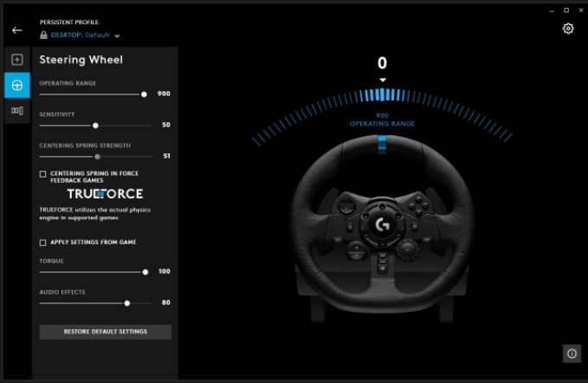Image resolution: width=588 pixels, height=383 pixels.
Task: Click the Steering Wheel panel heading
Action: pyautogui.click(x=81, y=60)
